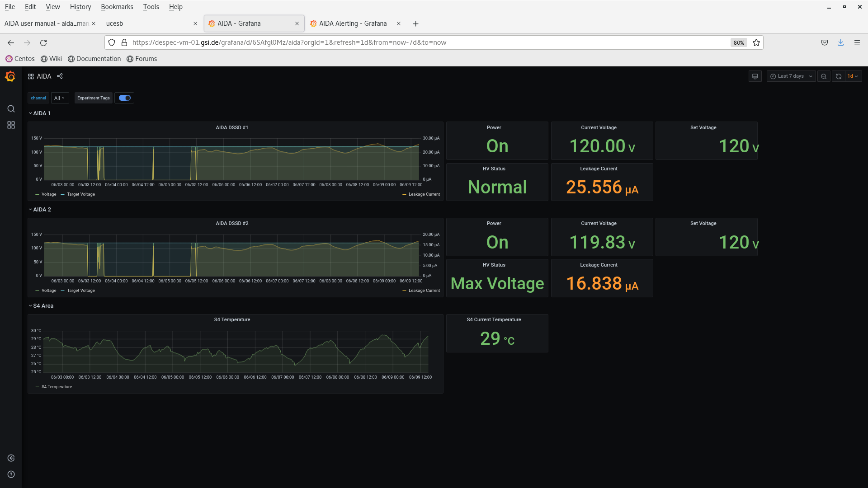Open the dashboard search icon in sidebar
868x488 pixels.
coord(11,109)
